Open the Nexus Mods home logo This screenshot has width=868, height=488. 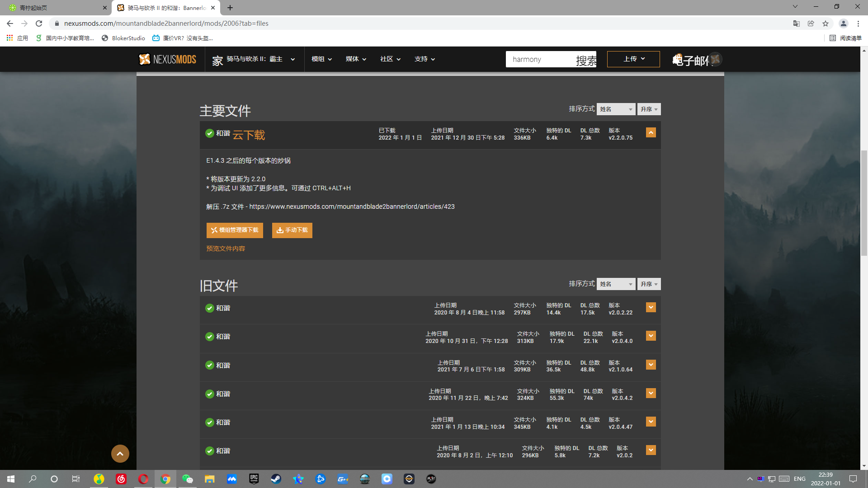tap(167, 59)
